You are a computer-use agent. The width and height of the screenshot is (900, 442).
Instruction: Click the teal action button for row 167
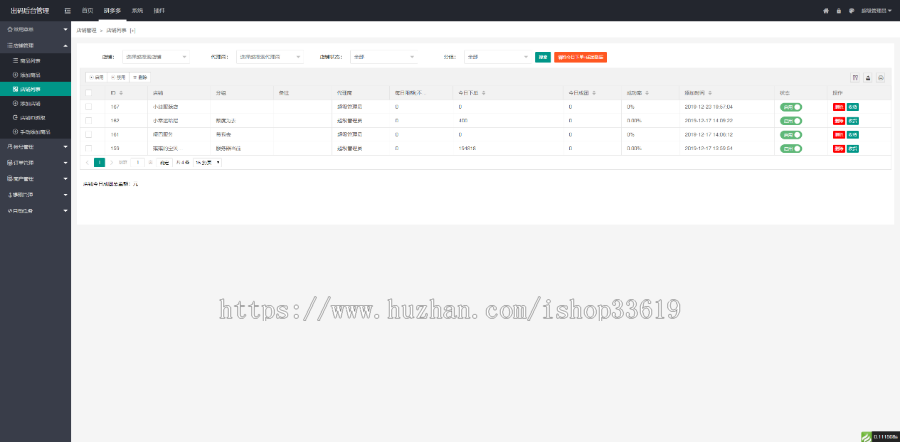(853, 107)
